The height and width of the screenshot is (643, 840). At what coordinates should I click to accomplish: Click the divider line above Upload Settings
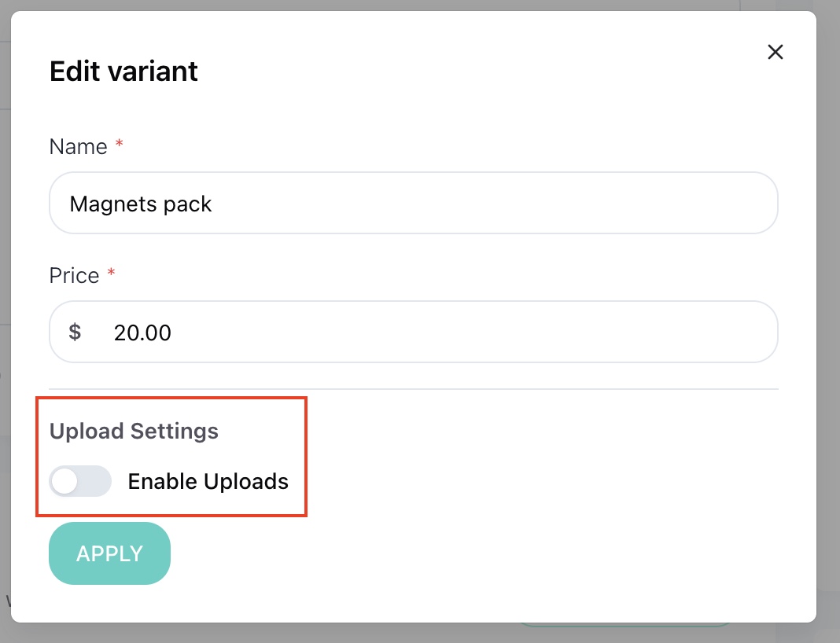point(414,388)
